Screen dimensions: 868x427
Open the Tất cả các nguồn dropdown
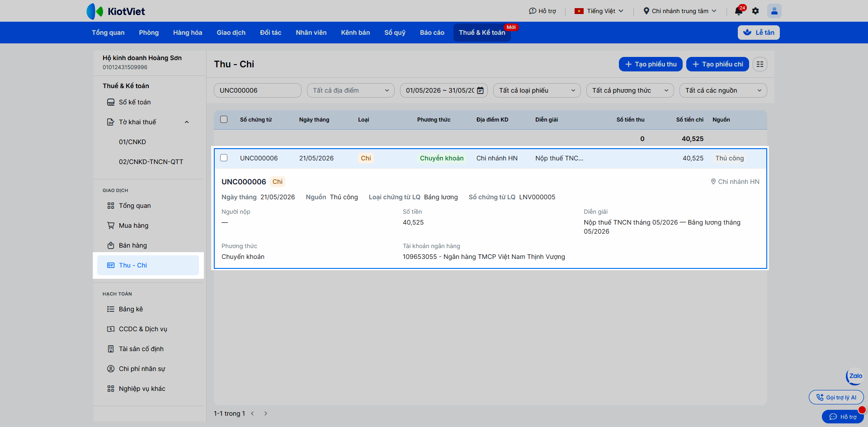[x=723, y=90]
